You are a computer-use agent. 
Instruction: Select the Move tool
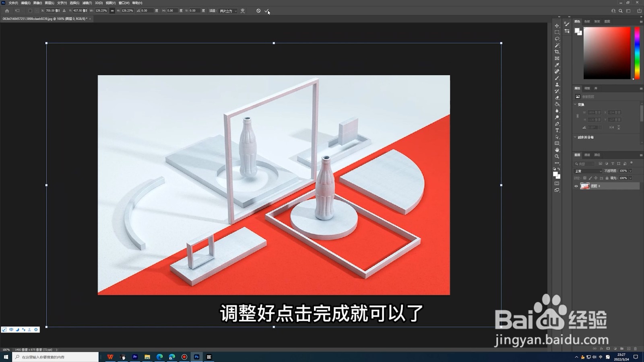point(557,26)
